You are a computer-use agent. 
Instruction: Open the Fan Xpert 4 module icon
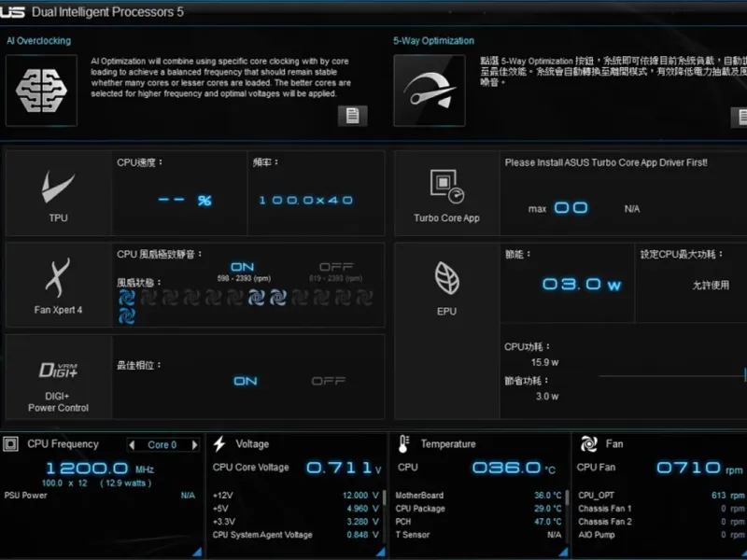coord(58,277)
